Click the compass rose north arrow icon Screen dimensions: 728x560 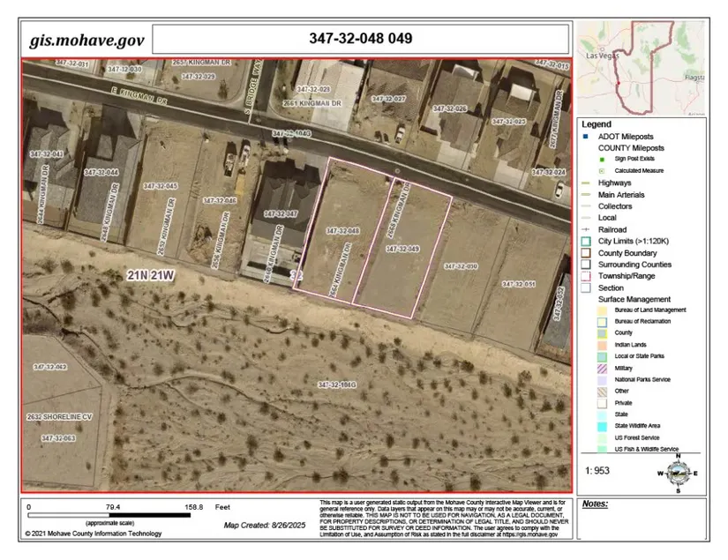675,474
